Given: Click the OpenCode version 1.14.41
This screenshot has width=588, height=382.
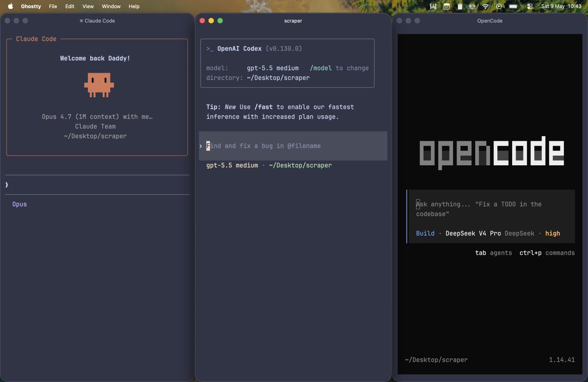Looking at the screenshot, I should (x=562, y=360).
